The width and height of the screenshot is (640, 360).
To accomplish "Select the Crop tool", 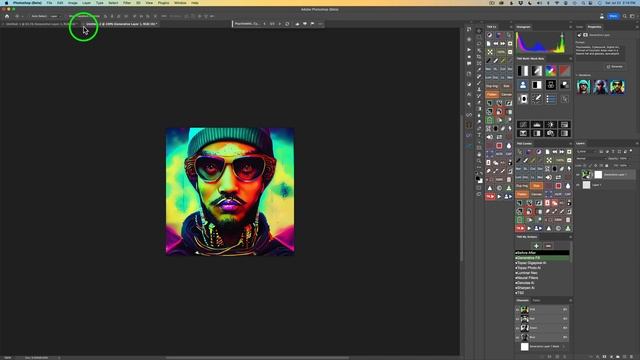I will coord(479,57).
